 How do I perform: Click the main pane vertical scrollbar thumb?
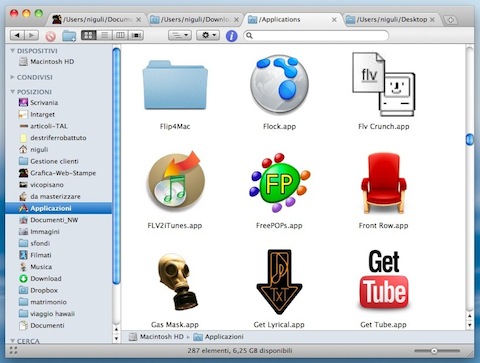point(469,139)
